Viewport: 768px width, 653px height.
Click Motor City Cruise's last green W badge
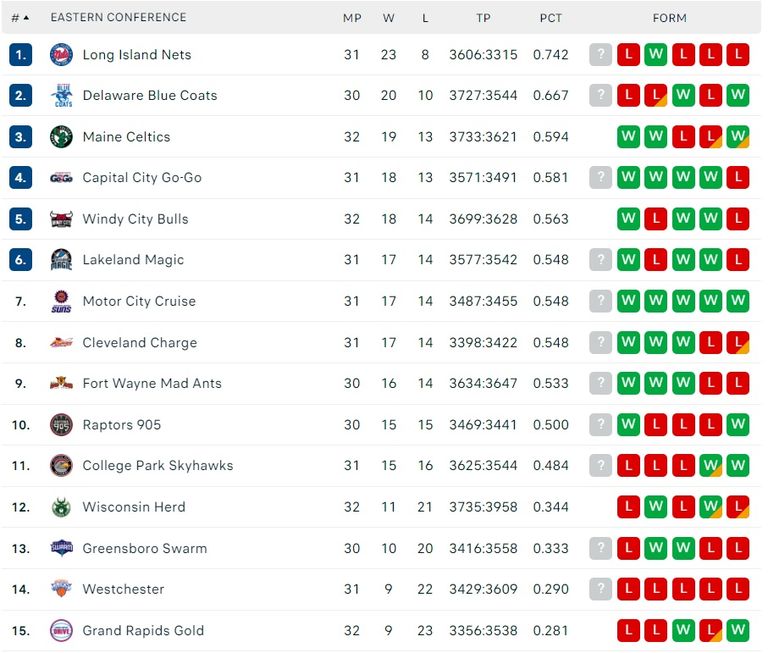coord(738,301)
